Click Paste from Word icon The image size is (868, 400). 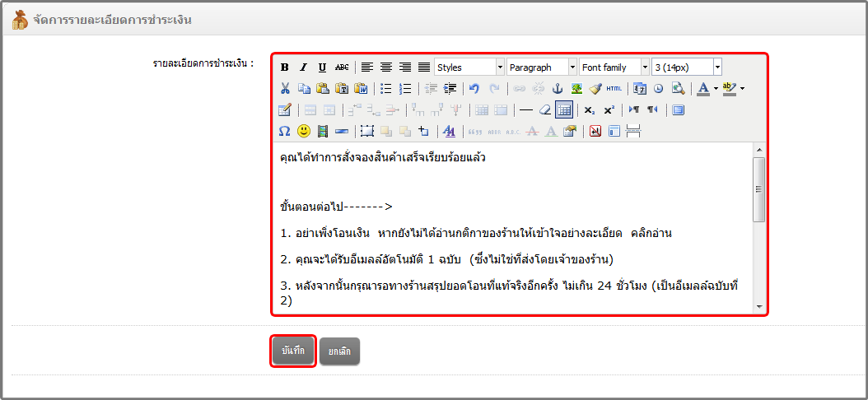[361, 89]
